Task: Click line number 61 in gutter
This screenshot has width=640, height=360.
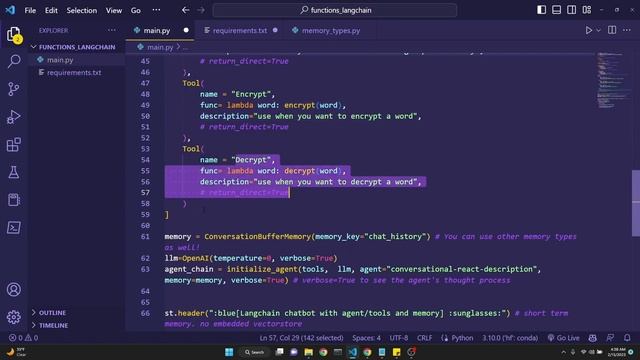Action: coord(145,236)
